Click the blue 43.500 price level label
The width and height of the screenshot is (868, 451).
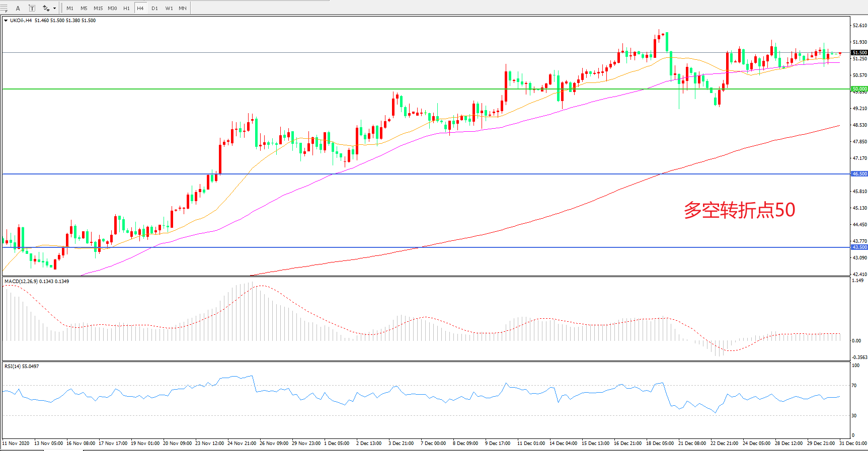tap(859, 247)
